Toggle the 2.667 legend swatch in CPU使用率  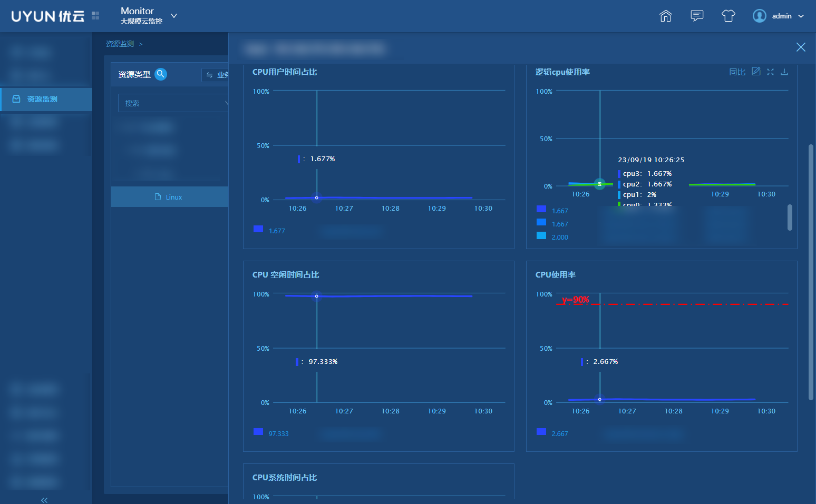point(541,432)
